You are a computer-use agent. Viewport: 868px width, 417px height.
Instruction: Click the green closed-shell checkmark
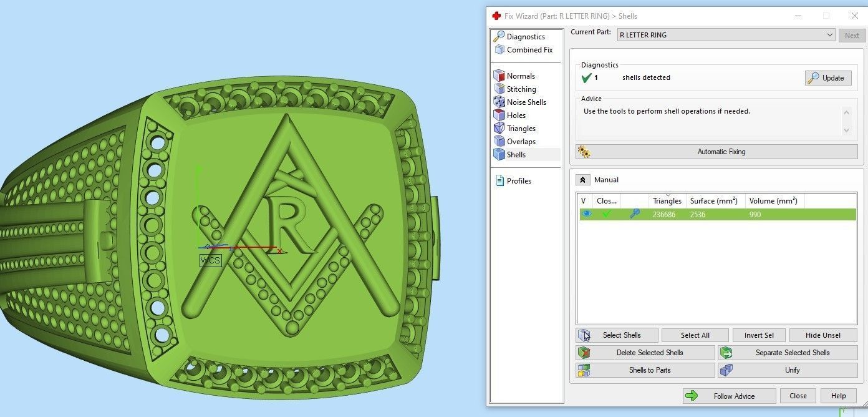pyautogui.click(x=606, y=214)
